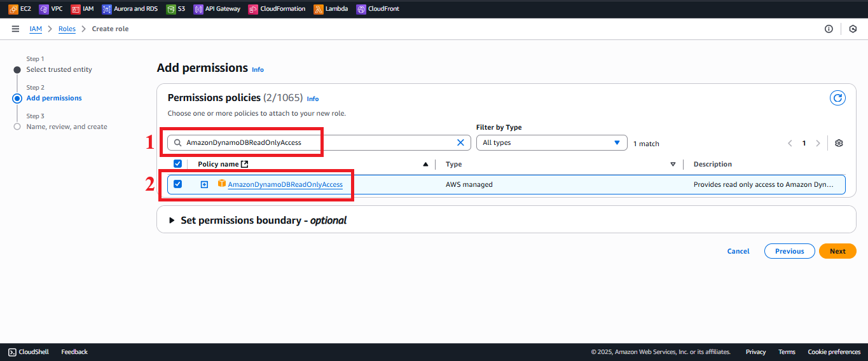Click the magnifier icon in search box
The height and width of the screenshot is (361, 868).
pyautogui.click(x=178, y=142)
